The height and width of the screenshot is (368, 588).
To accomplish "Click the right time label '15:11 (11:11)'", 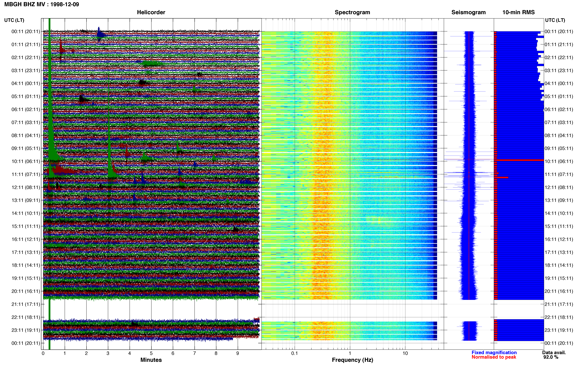I will click(559, 226).
